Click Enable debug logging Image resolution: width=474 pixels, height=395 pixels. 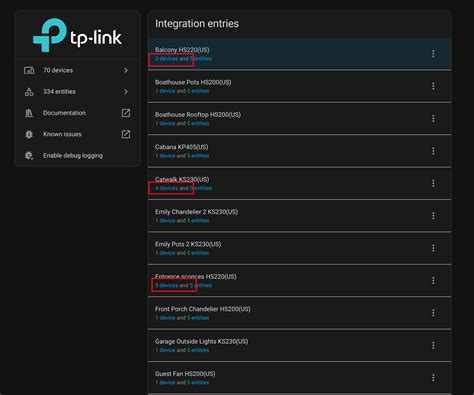(x=77, y=155)
